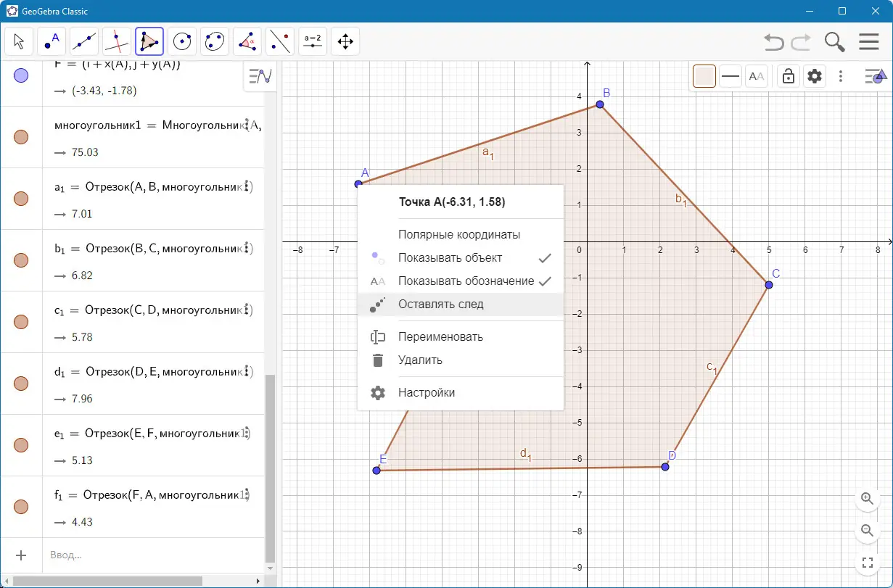Select the Perpendicular Line tool
Viewport: 893px width, 588px height.
tap(117, 42)
